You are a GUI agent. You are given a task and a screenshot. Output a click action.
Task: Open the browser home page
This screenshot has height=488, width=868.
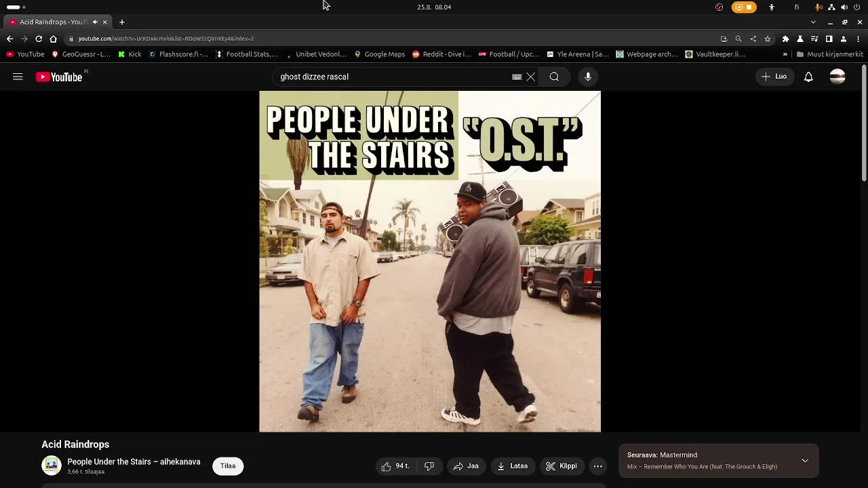tap(53, 39)
